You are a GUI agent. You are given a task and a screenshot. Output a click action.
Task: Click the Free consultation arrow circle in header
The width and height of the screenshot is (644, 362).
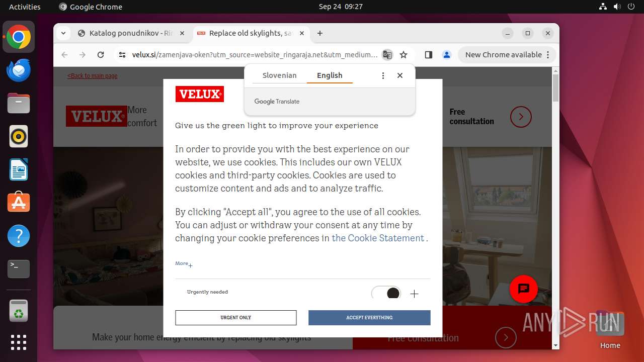pos(521,117)
